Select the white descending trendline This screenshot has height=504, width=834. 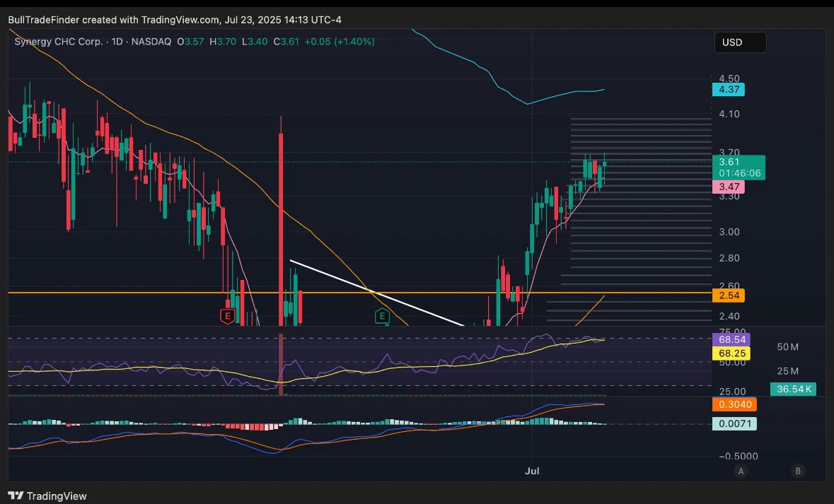[x=377, y=293]
